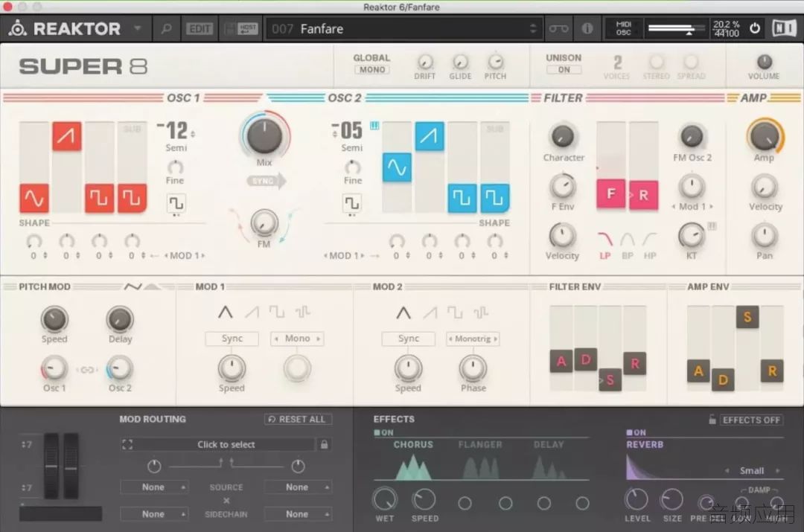Choose the LP low-pass filter type
Viewport: 804px width, 532px height.
[x=605, y=245]
